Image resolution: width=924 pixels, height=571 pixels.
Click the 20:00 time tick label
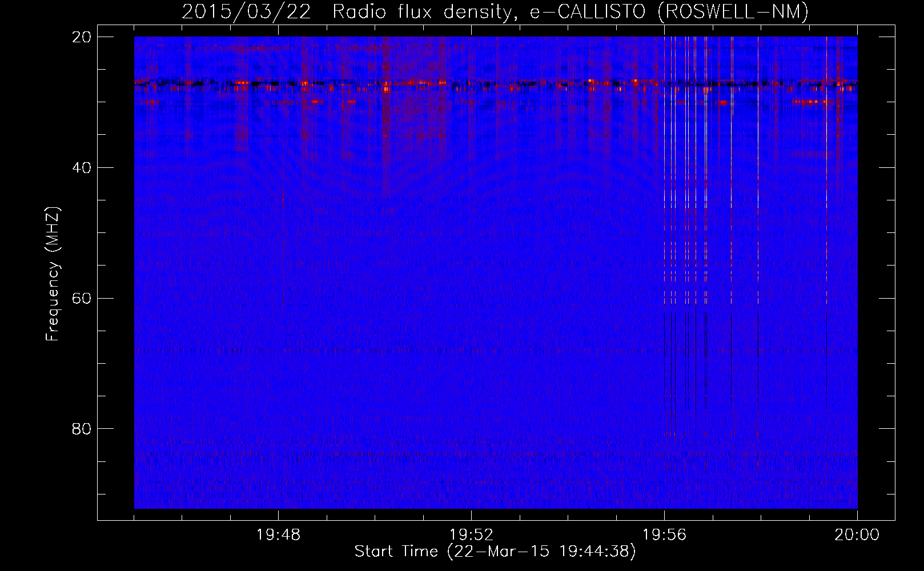(x=857, y=535)
